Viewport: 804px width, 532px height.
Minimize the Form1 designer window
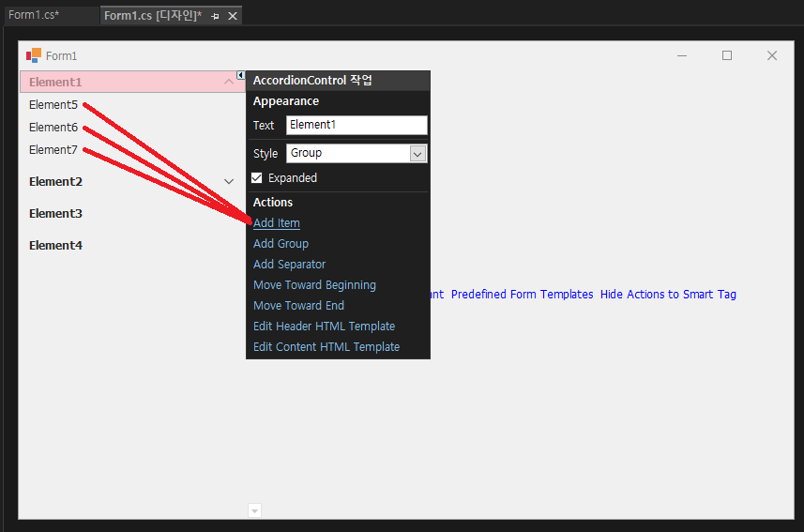pyautogui.click(x=682, y=55)
